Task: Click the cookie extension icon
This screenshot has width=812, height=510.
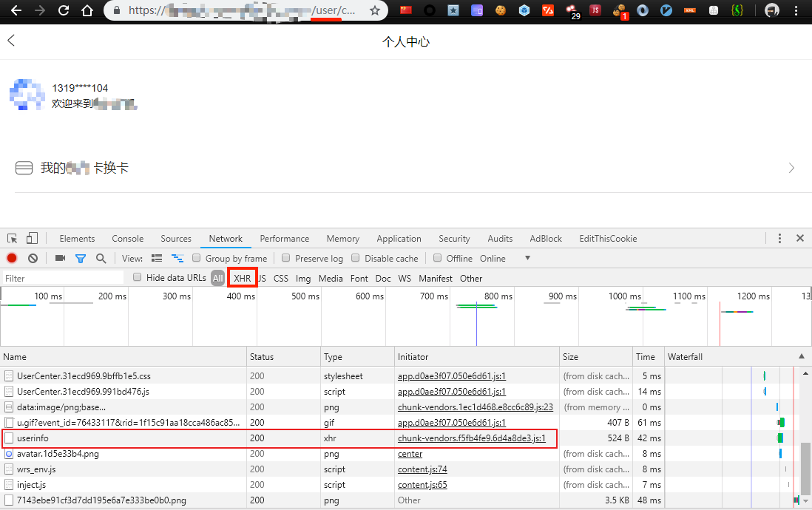Action: (501, 10)
